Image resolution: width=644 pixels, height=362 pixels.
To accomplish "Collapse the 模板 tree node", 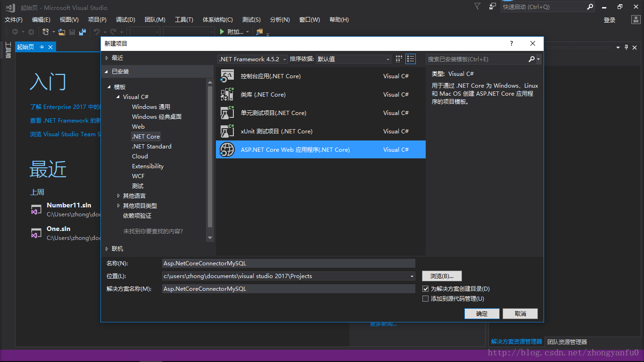I will pos(109,87).
